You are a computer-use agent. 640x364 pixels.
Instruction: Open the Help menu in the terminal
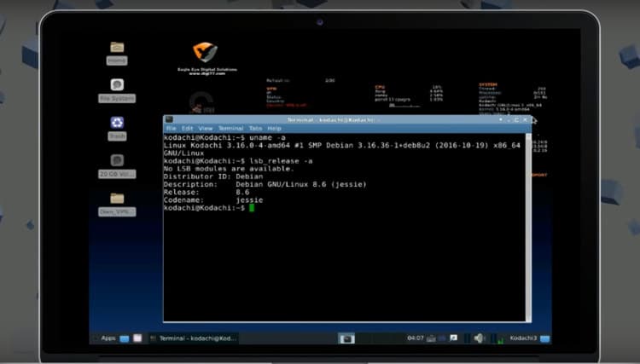tap(274, 129)
